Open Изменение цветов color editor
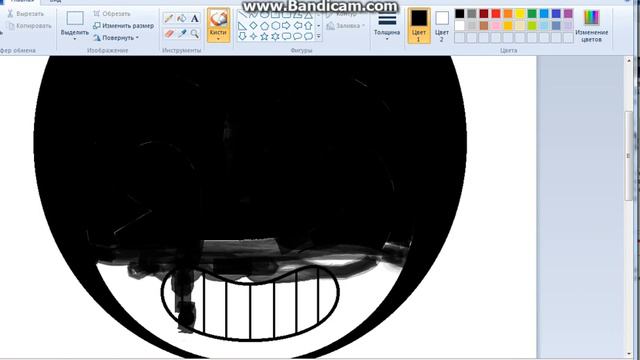This screenshot has width=640, height=360. [x=591, y=26]
